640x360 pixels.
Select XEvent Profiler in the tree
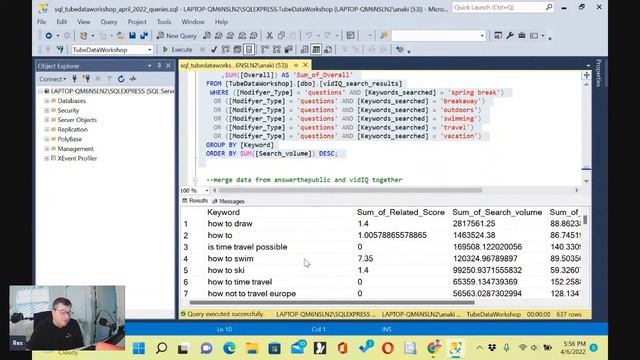click(x=77, y=158)
